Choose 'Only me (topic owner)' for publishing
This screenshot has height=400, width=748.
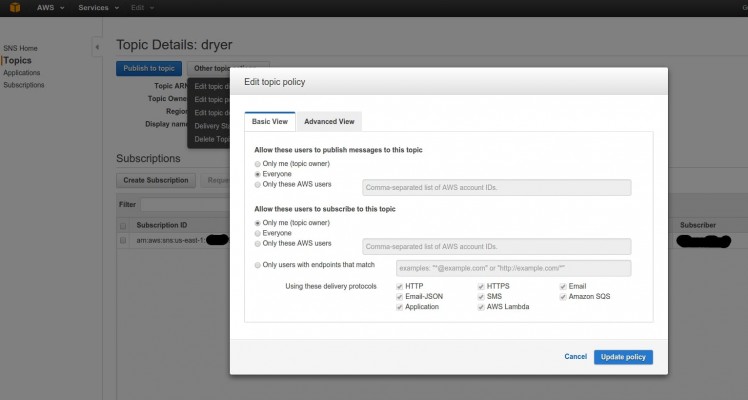click(x=258, y=162)
